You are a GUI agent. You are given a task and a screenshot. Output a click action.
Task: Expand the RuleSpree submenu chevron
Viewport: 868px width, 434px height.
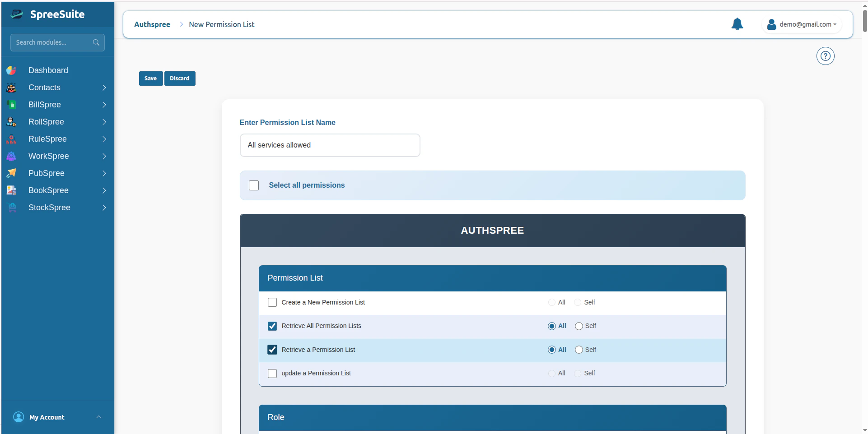pyautogui.click(x=104, y=139)
